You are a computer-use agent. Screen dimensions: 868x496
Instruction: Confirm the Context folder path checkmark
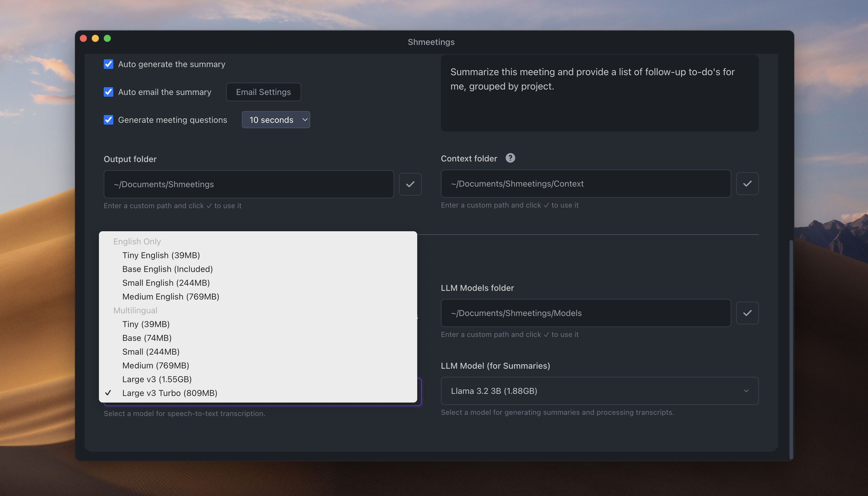(747, 184)
